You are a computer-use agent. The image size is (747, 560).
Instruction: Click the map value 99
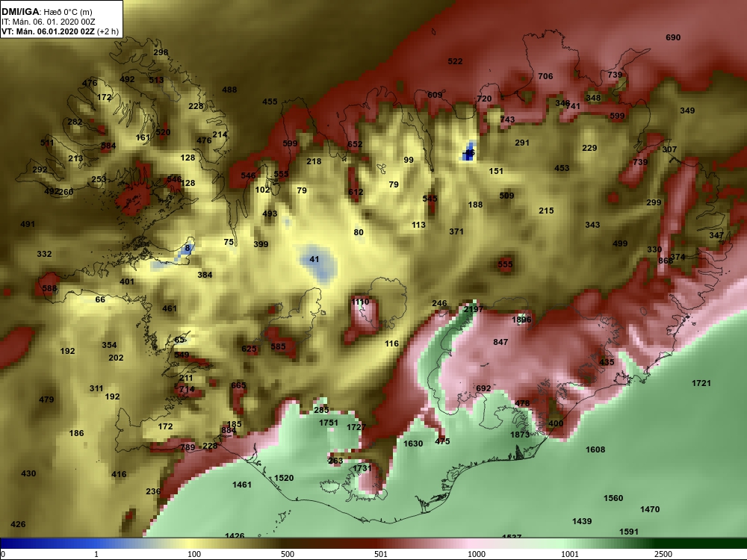(409, 160)
